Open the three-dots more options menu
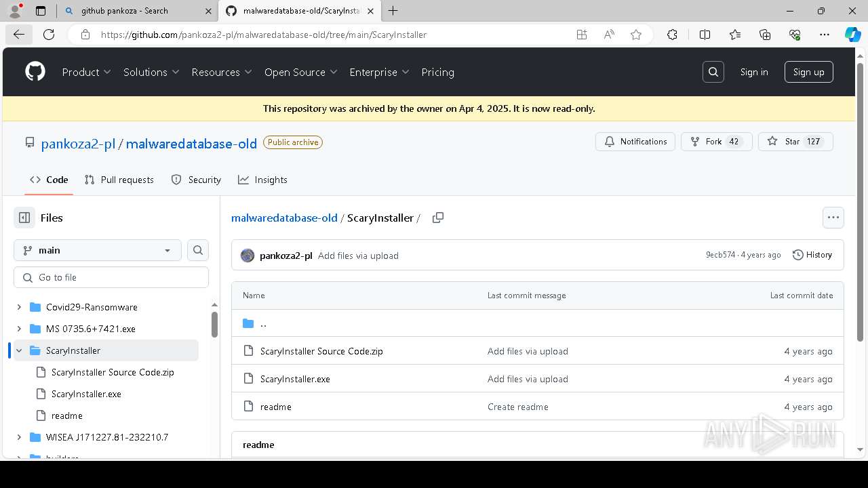The height and width of the screenshot is (488, 868). coord(833,218)
